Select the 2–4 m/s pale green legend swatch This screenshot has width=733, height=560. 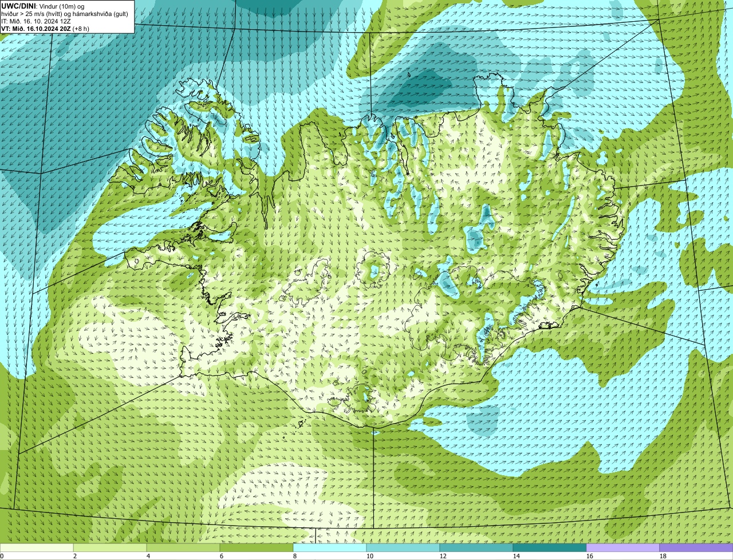[110, 548]
